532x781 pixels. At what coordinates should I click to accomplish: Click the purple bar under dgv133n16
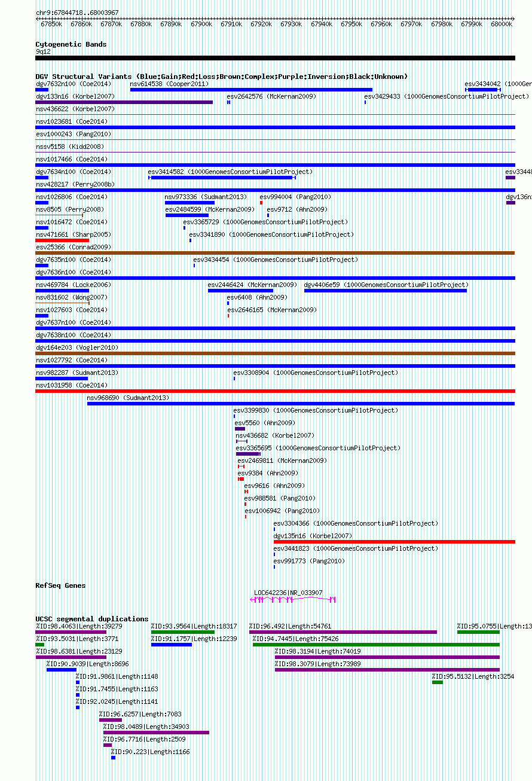[124, 102]
